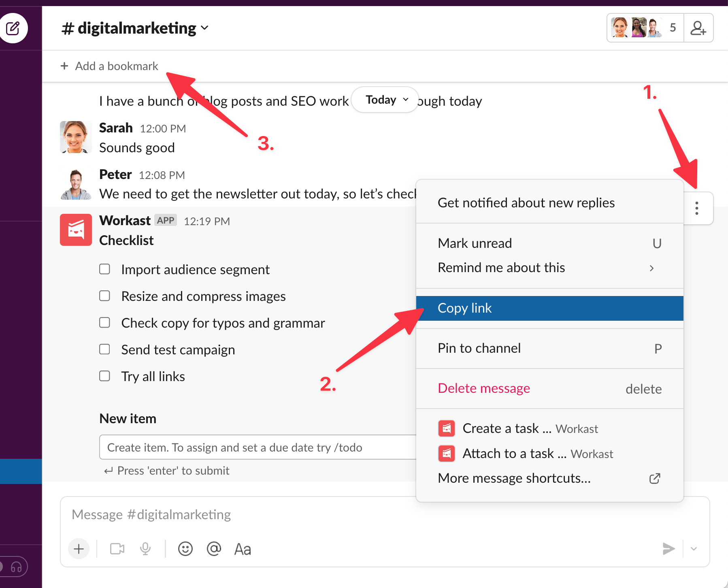Check Import audience segment
Viewport: 728px width, 588px height.
(x=105, y=269)
